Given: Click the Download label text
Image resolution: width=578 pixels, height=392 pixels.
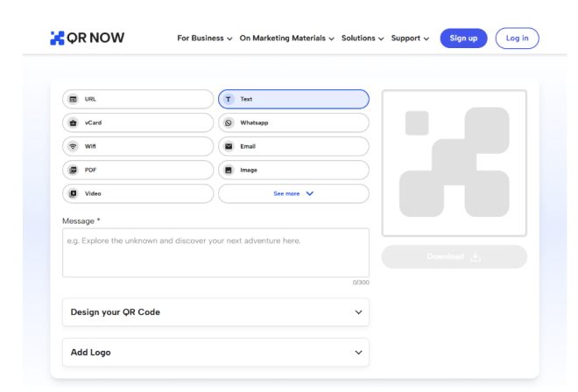Looking at the screenshot, I should pos(445,256).
